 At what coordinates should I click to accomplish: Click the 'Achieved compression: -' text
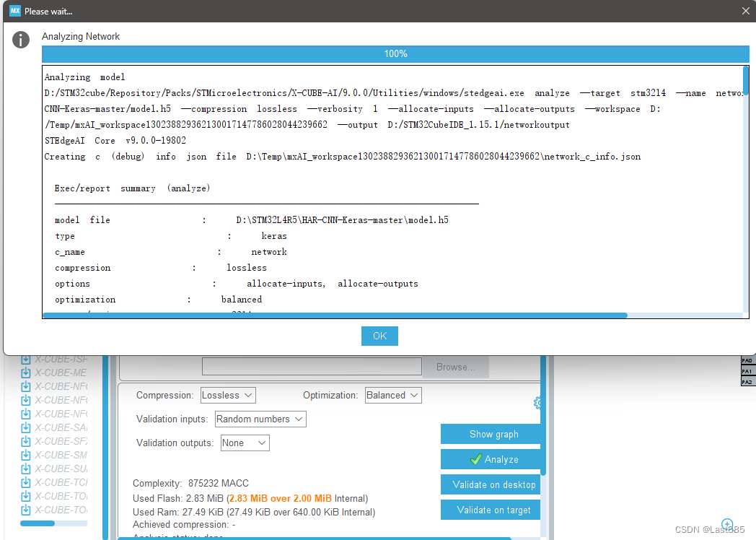pos(184,525)
